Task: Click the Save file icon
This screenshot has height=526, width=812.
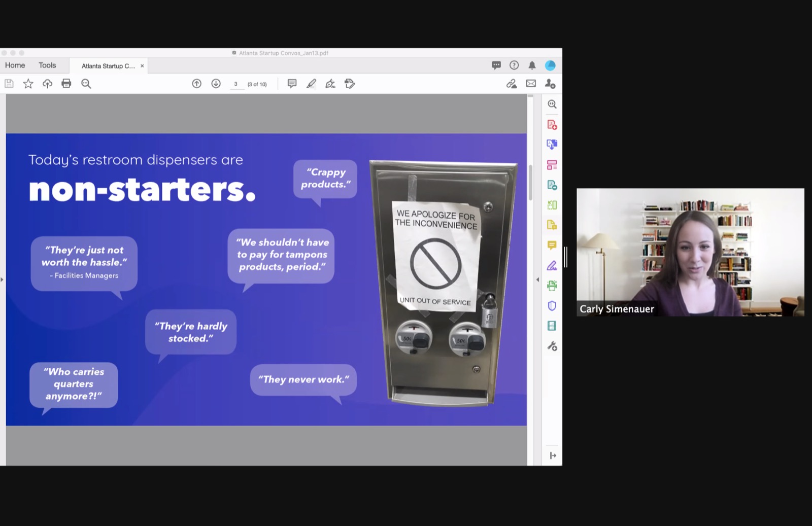Action: [9, 84]
